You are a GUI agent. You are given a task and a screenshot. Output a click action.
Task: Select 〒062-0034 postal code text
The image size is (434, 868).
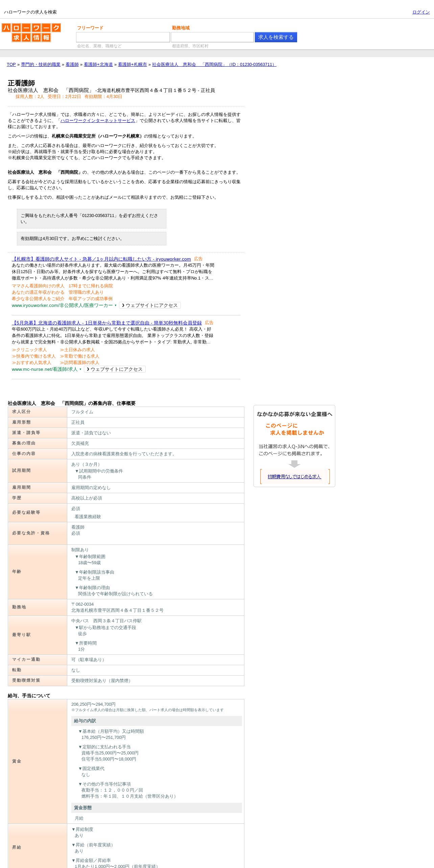point(82,604)
